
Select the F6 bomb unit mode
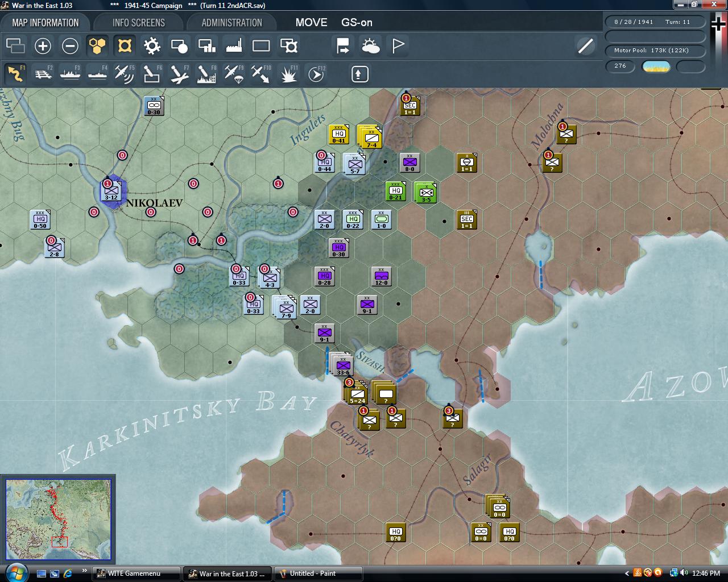152,74
